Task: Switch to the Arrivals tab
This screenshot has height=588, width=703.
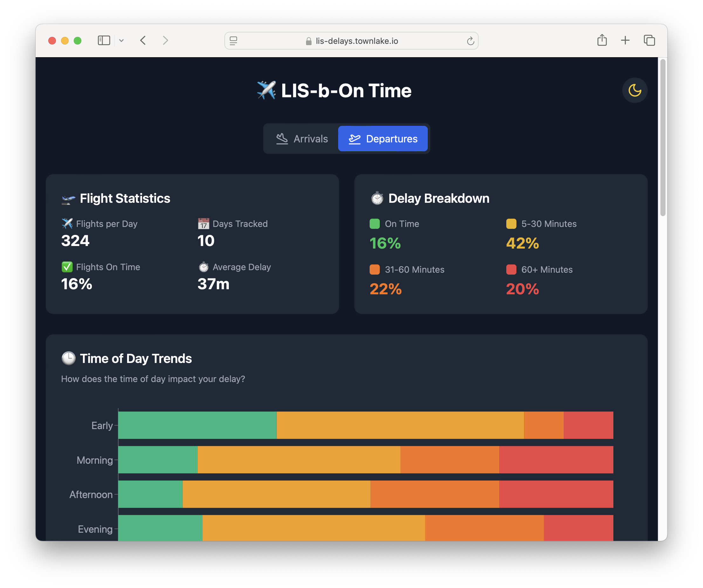Action: (x=302, y=139)
